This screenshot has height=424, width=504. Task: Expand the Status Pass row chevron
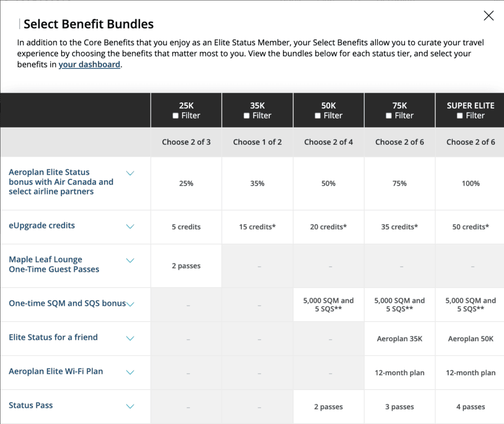(x=130, y=406)
